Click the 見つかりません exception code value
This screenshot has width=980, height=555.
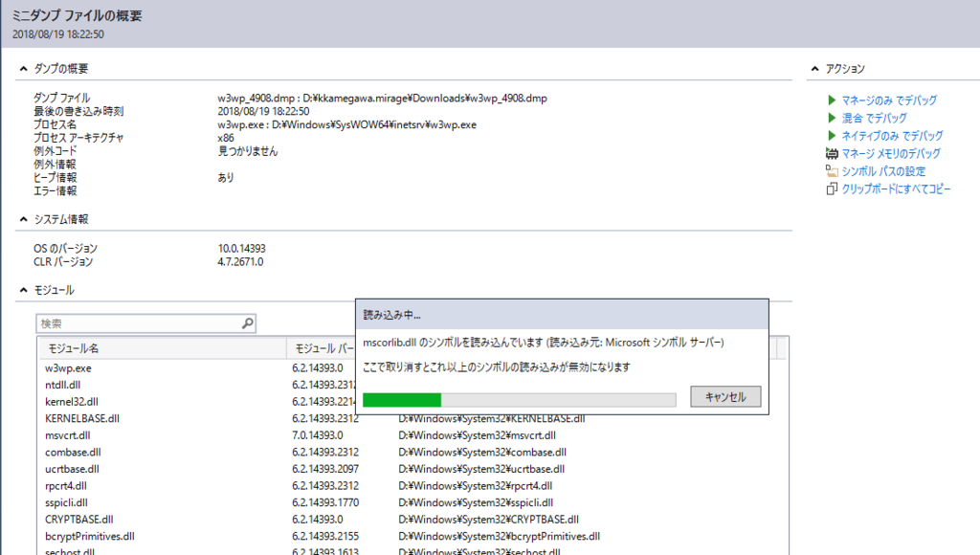(248, 151)
